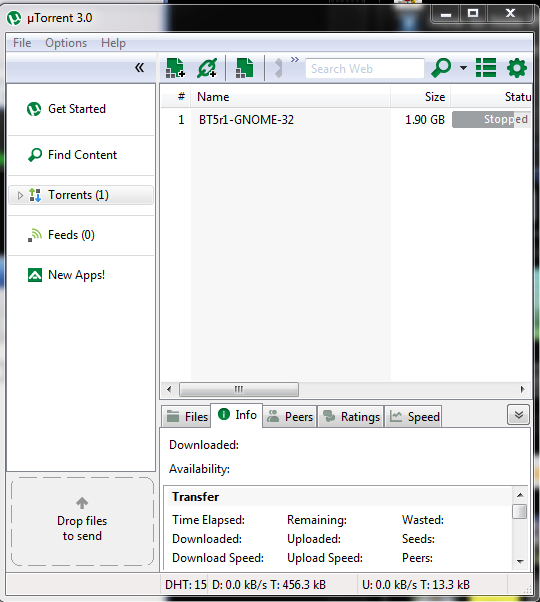Viewport: 540px width, 602px height.
Task: Switch to the Ratings tab
Action: [351, 417]
